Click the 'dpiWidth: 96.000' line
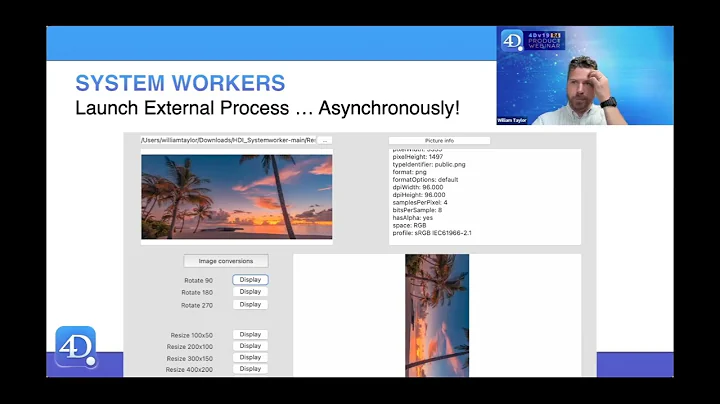The width and height of the screenshot is (720, 404). coord(418,187)
